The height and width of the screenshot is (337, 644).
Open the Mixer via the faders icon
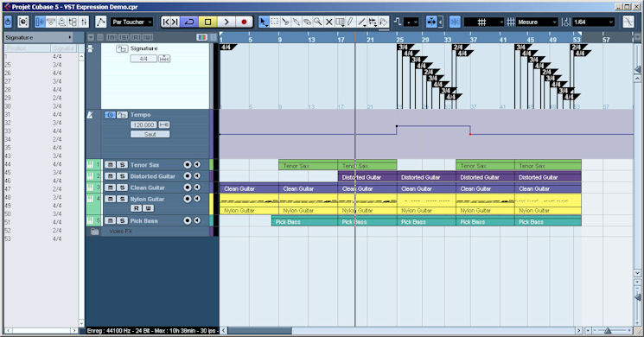coord(84,22)
